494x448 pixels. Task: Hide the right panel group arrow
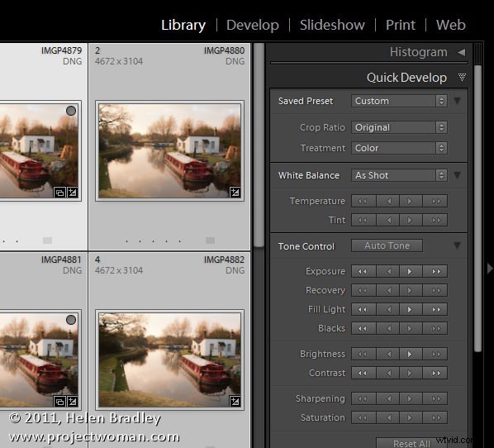tap(490, 269)
